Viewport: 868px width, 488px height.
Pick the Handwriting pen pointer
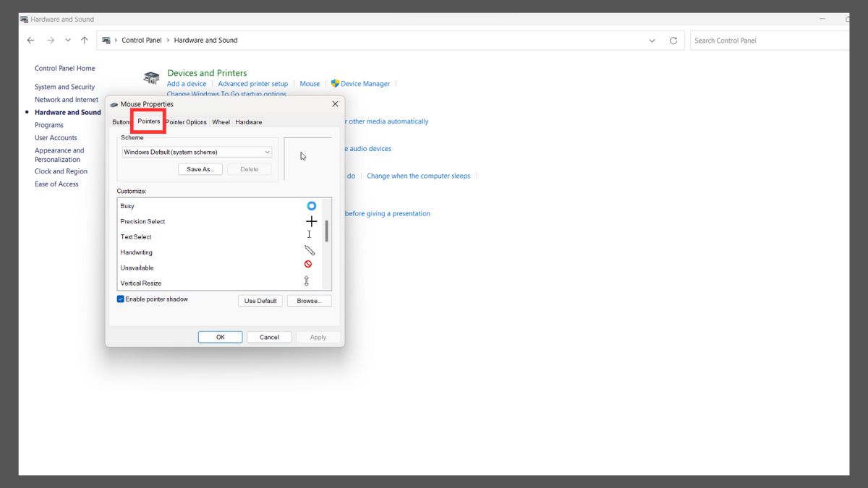[310, 251]
